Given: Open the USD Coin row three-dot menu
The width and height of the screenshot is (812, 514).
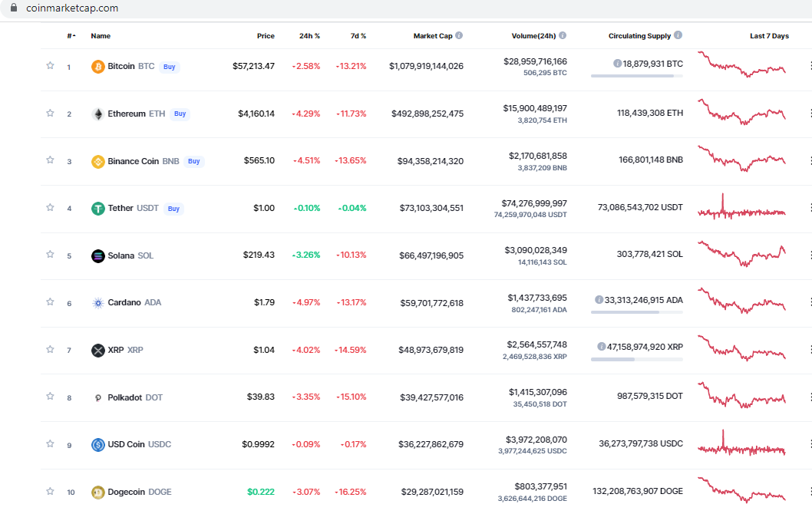Looking at the screenshot, I should click(x=810, y=444).
